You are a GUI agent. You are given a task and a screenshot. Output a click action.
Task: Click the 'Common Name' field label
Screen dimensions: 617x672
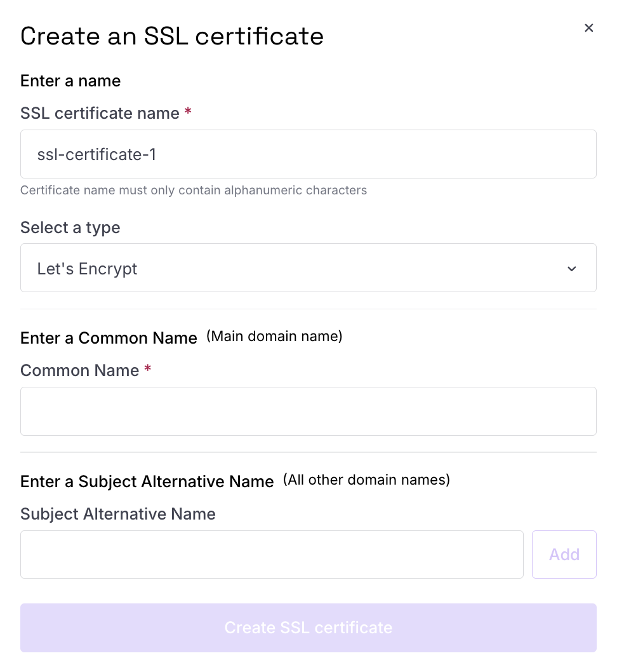(x=79, y=370)
